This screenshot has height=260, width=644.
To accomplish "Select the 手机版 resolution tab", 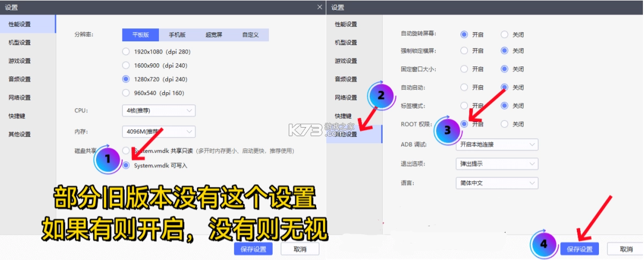I will (177, 35).
